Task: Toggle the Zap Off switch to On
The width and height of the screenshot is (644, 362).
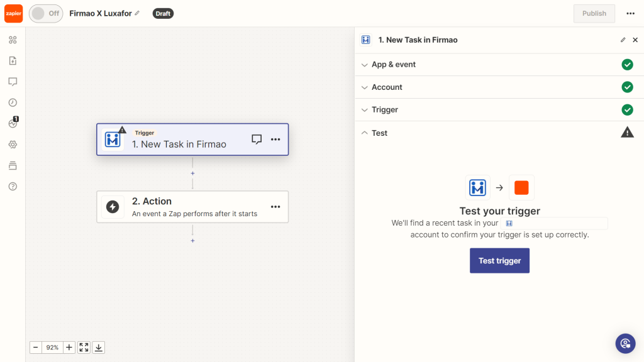Action: pos(45,13)
